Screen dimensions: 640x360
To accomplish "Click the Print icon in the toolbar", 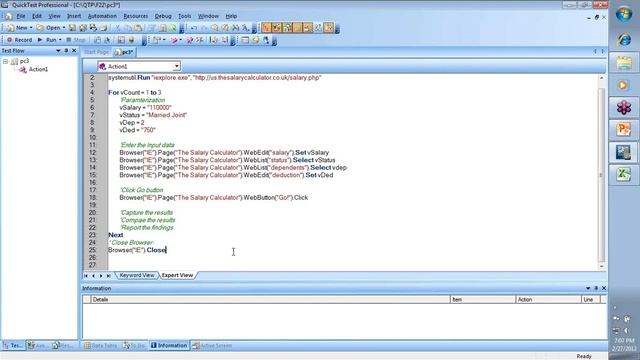I will tap(104, 28).
